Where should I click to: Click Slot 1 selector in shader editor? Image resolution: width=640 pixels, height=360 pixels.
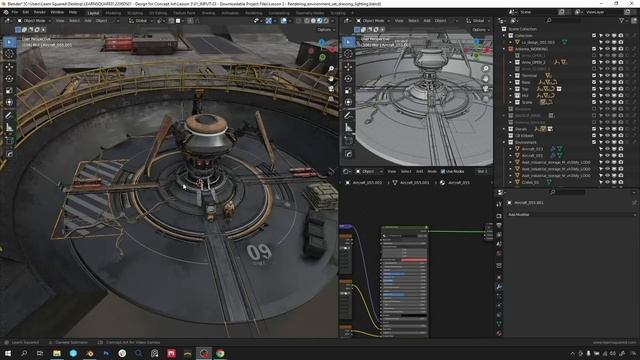pos(482,171)
